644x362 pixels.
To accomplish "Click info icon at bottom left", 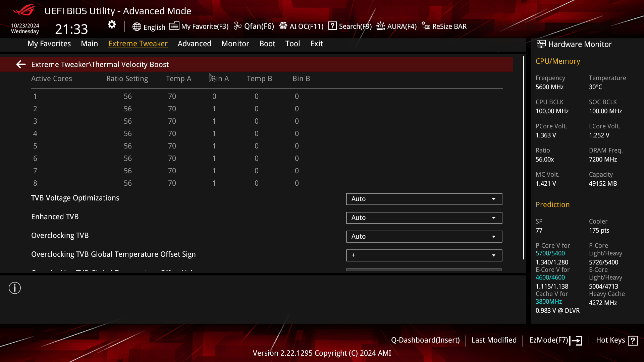I will click(x=15, y=288).
